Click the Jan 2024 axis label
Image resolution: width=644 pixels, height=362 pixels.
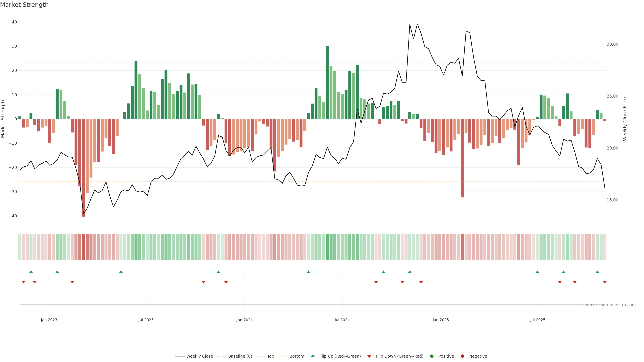(x=245, y=320)
